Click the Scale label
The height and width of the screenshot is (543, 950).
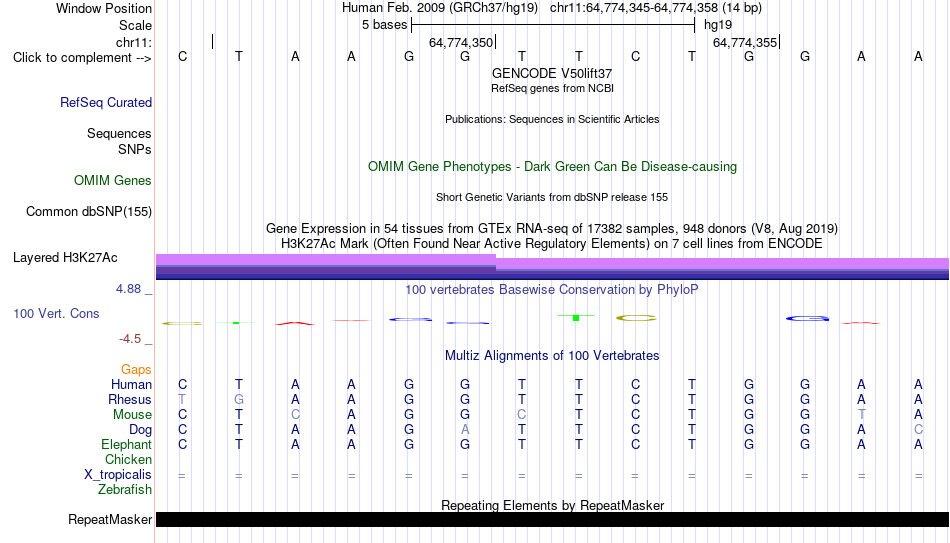tap(135, 25)
